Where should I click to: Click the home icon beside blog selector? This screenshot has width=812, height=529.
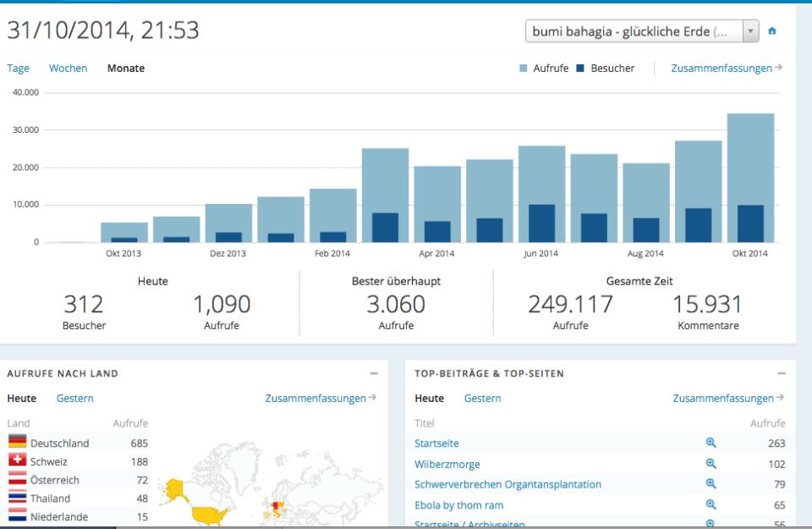click(x=772, y=31)
